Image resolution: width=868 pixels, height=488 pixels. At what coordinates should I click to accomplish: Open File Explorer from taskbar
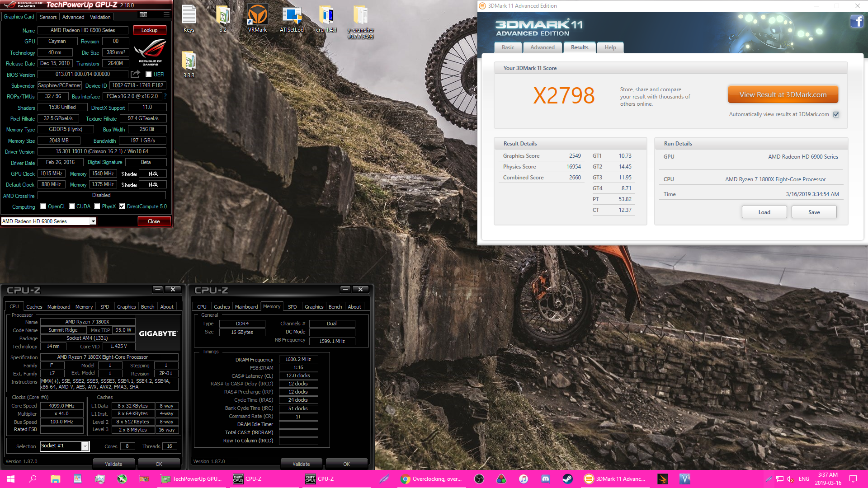coord(55,479)
